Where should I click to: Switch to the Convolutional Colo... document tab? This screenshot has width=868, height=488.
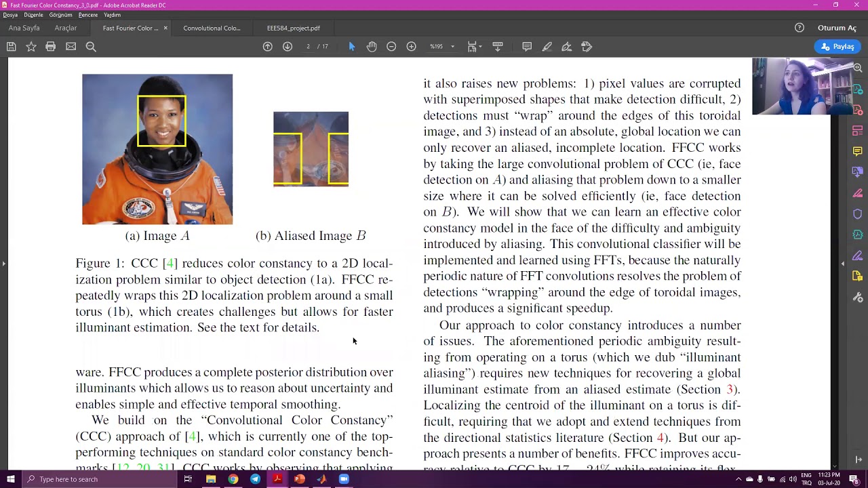tap(212, 28)
